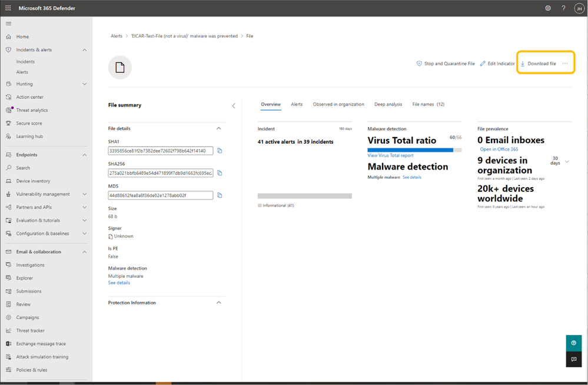588x385 pixels.
Task: Click EICAR-Test-File alert breadcrumb
Action: point(184,36)
